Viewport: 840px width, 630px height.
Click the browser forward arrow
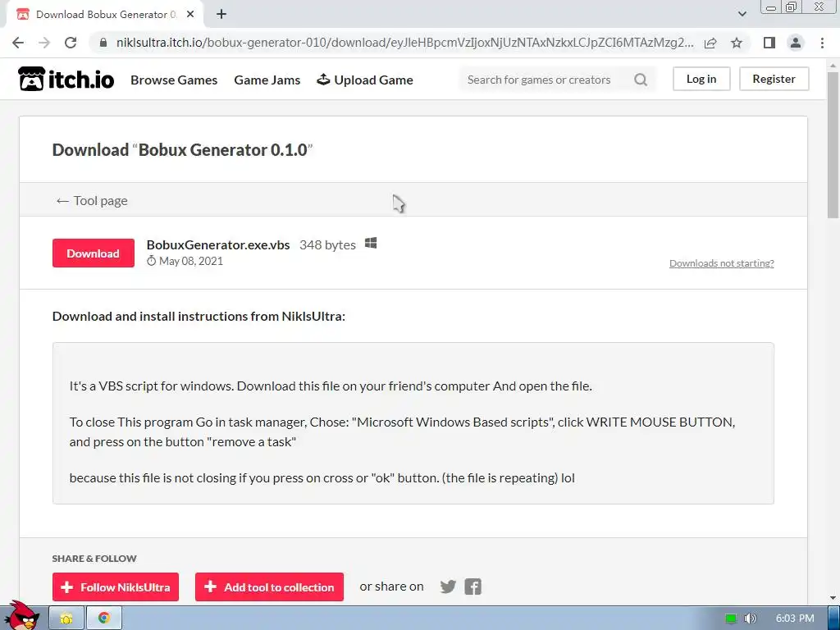pos(44,43)
